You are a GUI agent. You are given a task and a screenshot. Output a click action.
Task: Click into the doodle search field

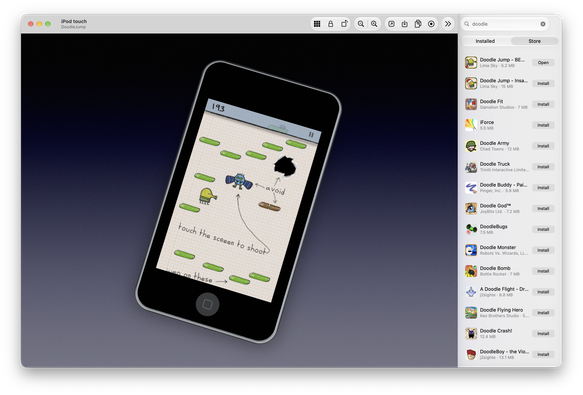[x=505, y=24]
